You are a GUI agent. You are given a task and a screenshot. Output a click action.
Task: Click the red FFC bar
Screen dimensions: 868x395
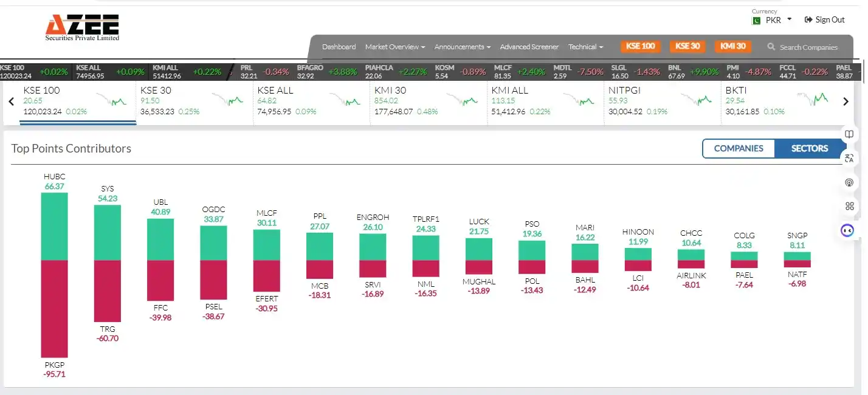160,281
